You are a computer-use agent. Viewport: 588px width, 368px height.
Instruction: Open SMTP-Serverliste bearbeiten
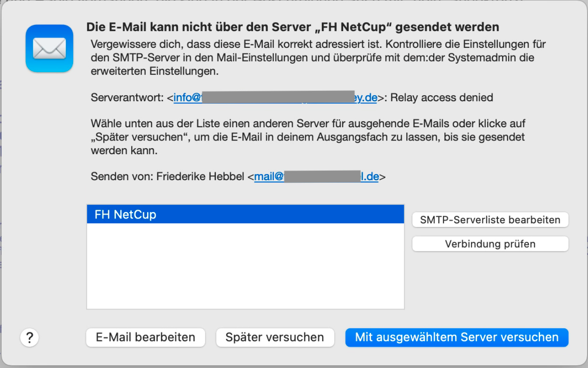(x=490, y=220)
